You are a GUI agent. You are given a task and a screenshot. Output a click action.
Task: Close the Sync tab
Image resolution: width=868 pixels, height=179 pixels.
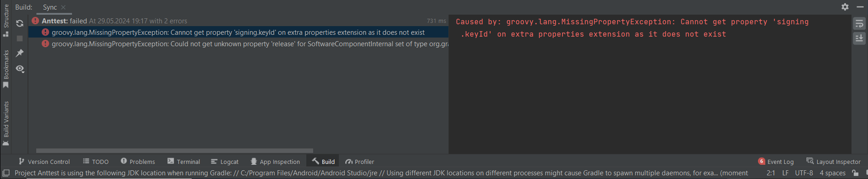pyautogui.click(x=63, y=7)
